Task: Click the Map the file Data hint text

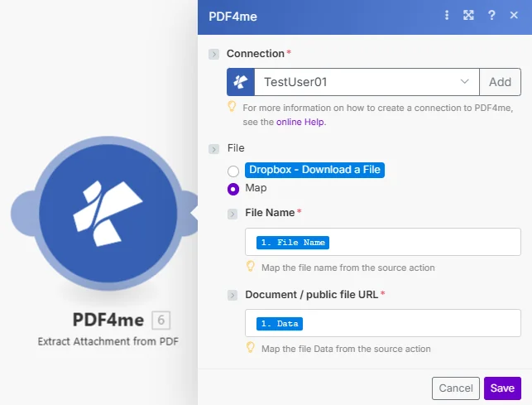Action: pyautogui.click(x=346, y=349)
